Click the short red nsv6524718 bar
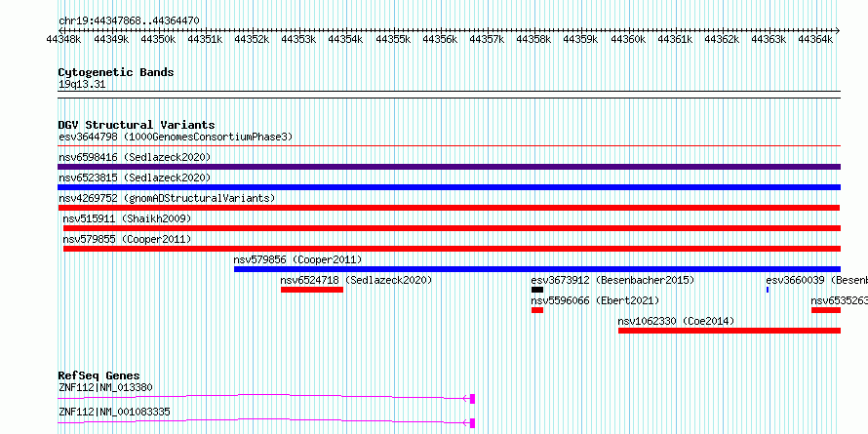Viewport: 868px width, 434px height. 312,290
